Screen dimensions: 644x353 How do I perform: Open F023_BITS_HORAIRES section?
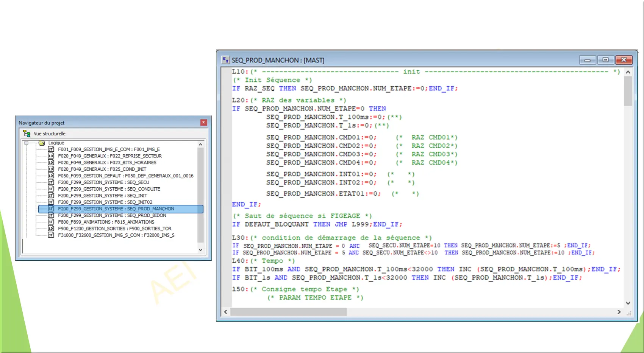107,163
